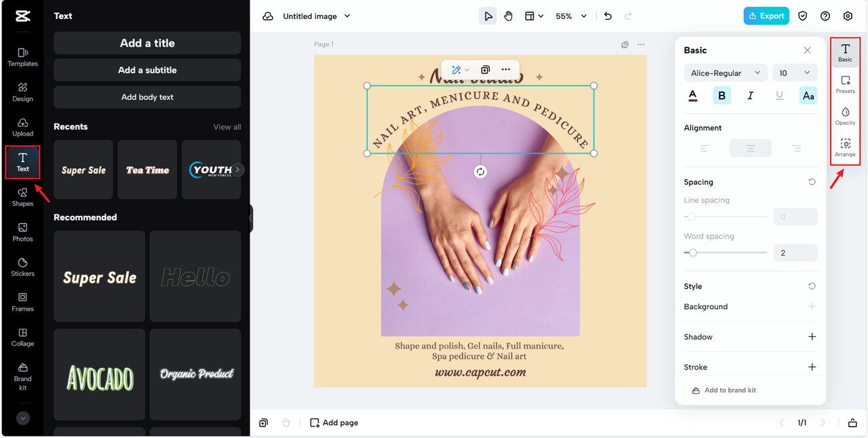Select the recommended Super Sale text preset

[100, 277]
